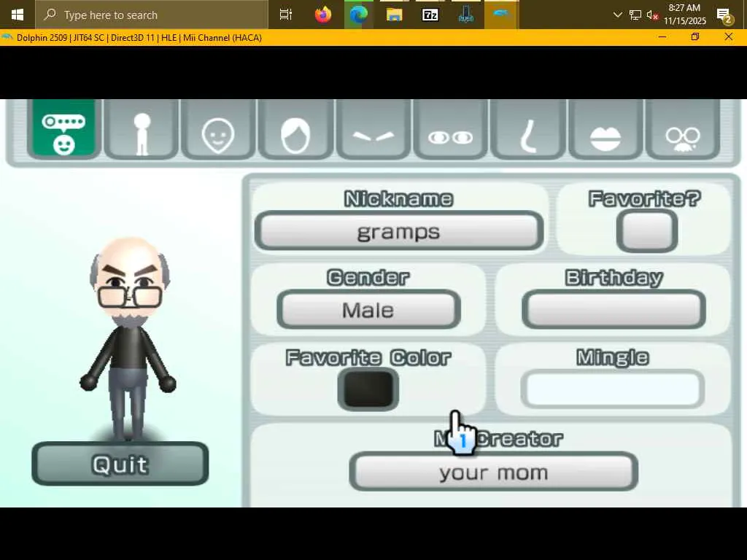Close the Dolphin emulator window

click(x=729, y=37)
